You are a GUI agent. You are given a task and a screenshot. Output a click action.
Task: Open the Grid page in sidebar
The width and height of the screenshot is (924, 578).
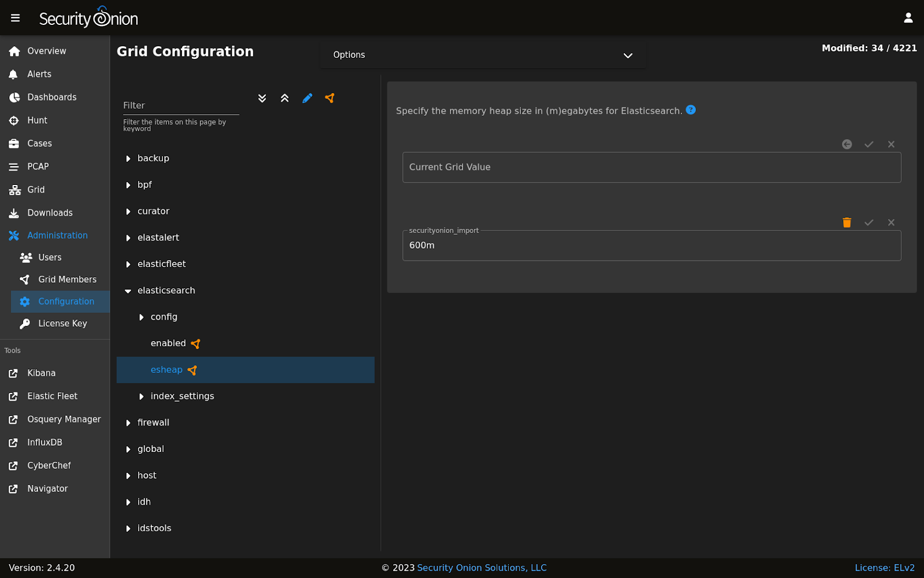click(x=55, y=190)
